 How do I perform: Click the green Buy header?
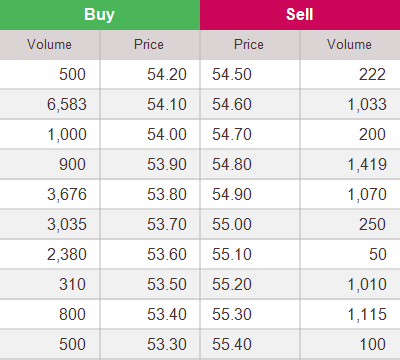coord(100,15)
